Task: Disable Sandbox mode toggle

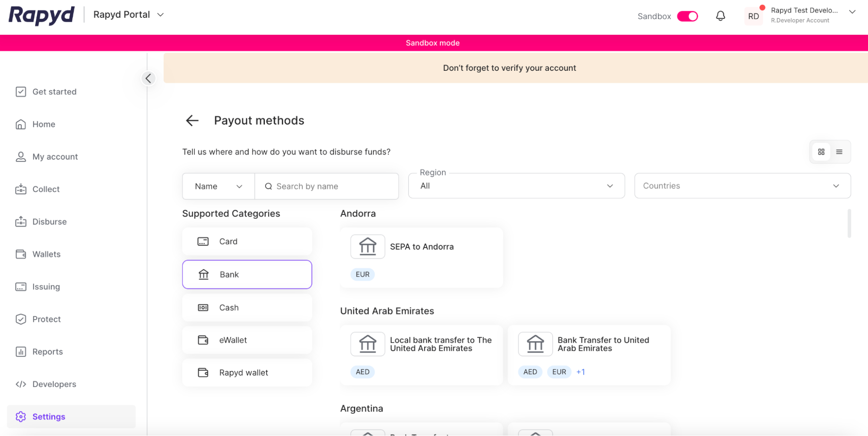Action: [687, 16]
